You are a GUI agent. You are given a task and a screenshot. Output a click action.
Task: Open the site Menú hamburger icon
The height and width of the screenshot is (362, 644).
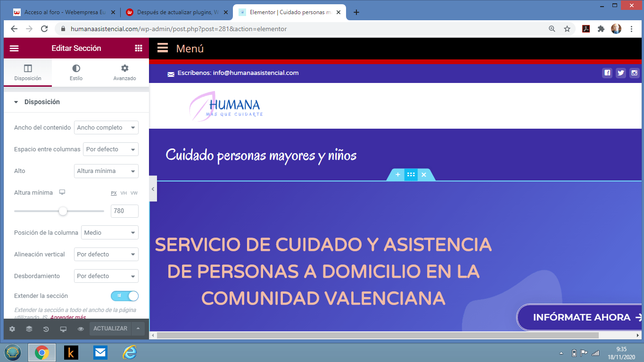[163, 48]
